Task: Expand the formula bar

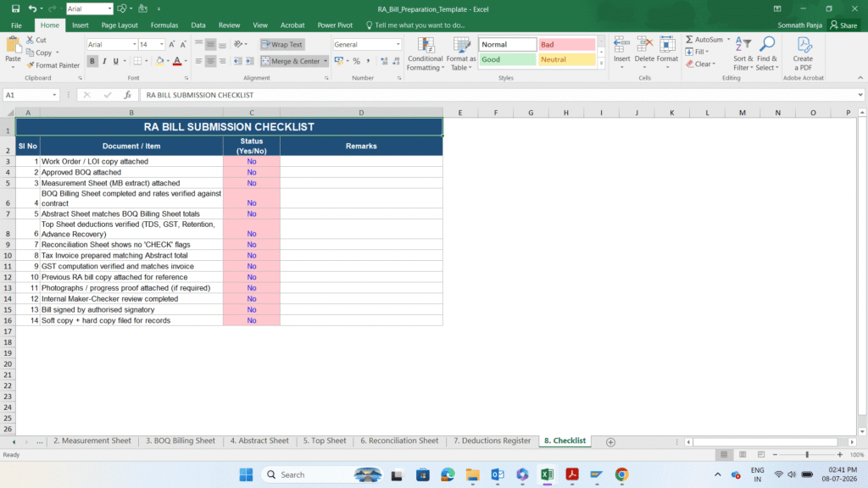Action: [860, 95]
